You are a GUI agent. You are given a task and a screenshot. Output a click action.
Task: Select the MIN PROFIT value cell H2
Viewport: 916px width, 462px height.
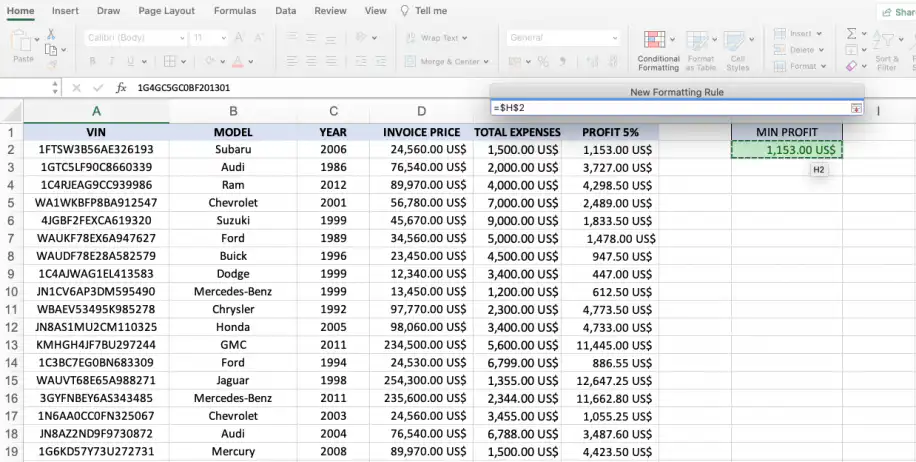click(x=787, y=150)
